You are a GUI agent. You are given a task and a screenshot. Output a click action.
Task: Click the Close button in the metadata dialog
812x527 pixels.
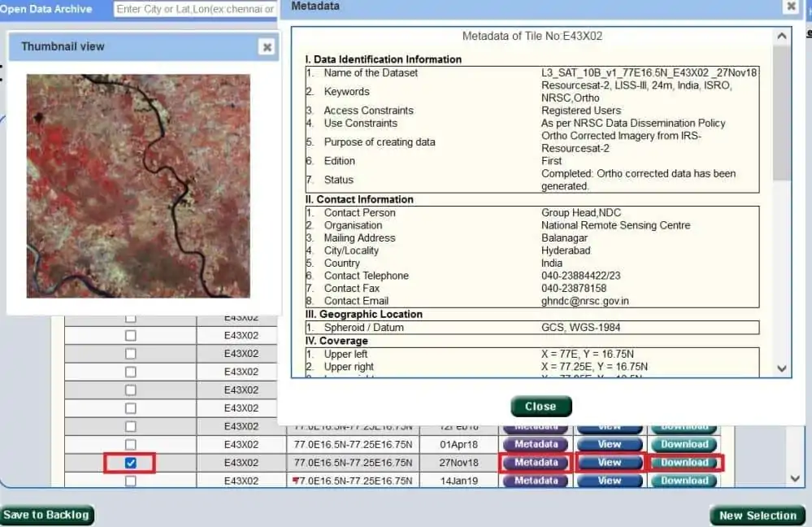(541, 406)
